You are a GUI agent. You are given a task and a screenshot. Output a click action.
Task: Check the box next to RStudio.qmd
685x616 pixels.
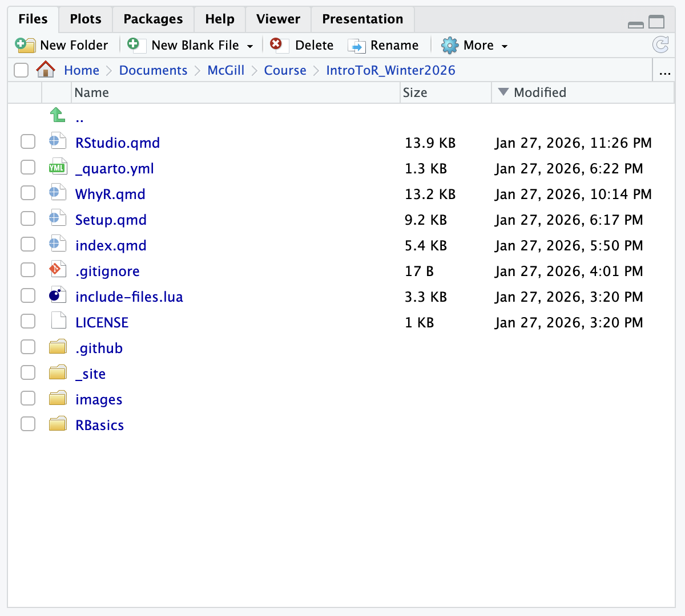coord(28,141)
